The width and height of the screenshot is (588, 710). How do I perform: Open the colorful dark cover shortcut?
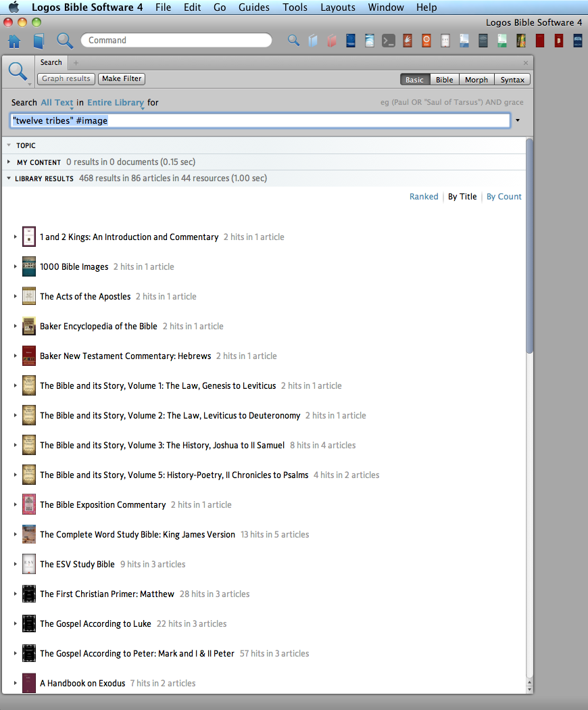pyautogui.click(x=521, y=41)
